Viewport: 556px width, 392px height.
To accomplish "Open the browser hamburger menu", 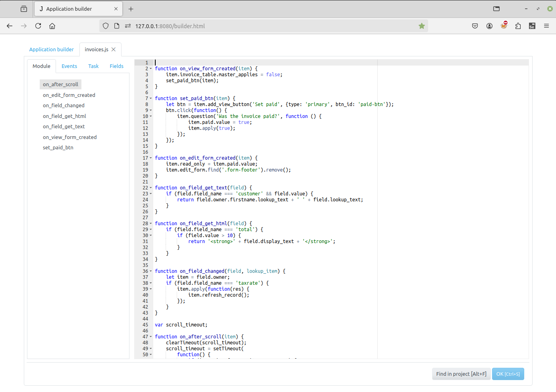I will click(x=546, y=26).
